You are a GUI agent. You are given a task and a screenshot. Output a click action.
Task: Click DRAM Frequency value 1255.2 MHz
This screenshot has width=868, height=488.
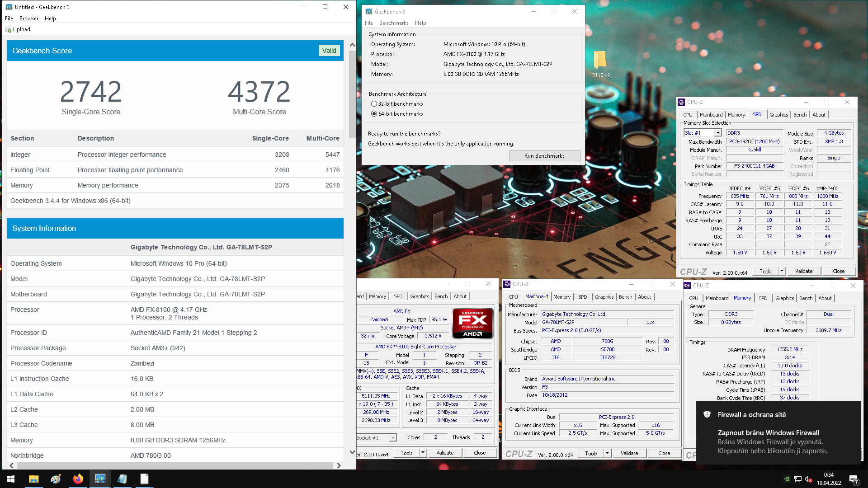coord(789,349)
